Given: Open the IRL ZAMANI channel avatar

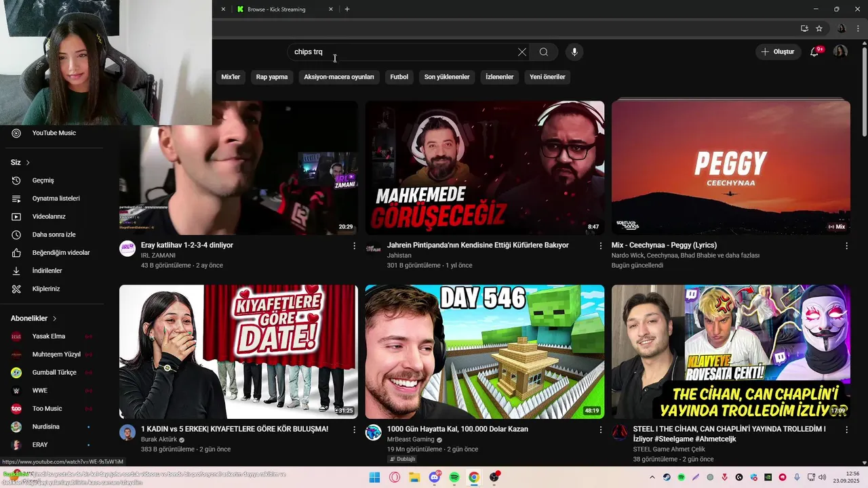Looking at the screenshot, I should click(x=127, y=248).
